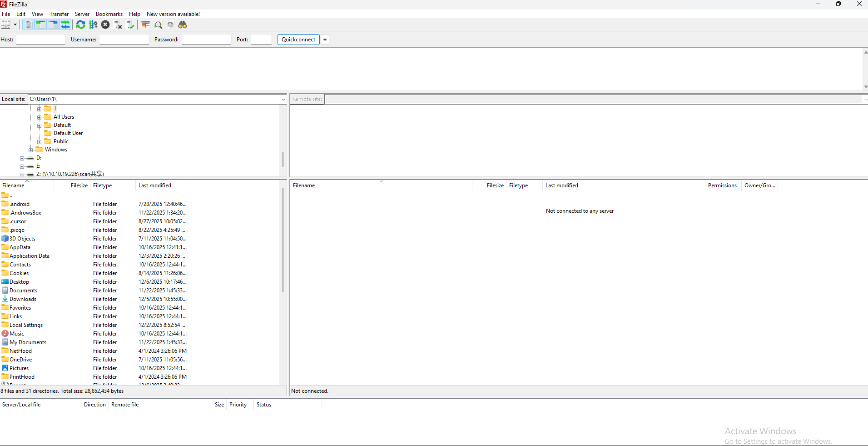Open the Quickconnect history dropdown
Viewport: 868px width, 446px height.
(x=325, y=40)
